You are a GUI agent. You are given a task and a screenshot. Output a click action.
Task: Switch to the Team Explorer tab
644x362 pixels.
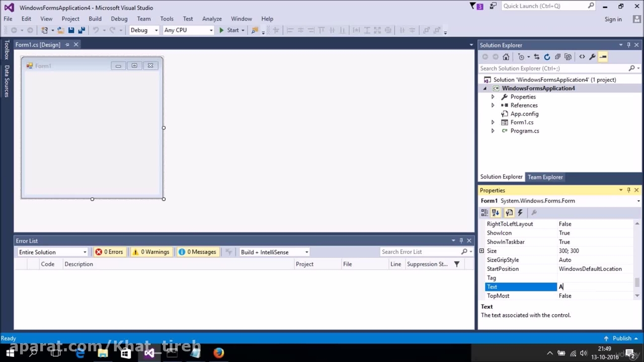tap(545, 177)
